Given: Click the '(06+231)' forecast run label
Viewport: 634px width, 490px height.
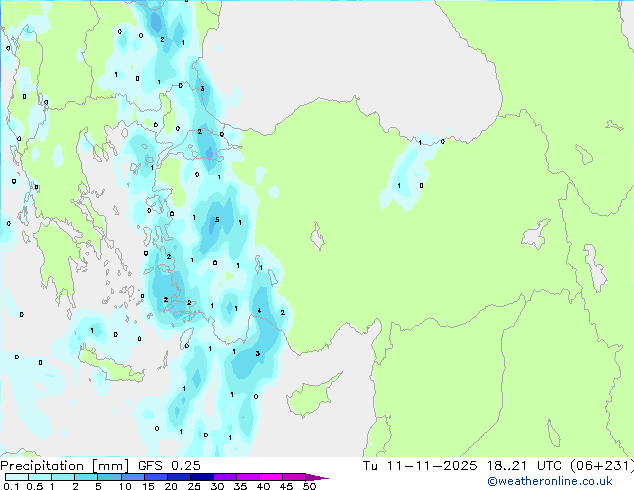Looking at the screenshot, I should [602, 466].
